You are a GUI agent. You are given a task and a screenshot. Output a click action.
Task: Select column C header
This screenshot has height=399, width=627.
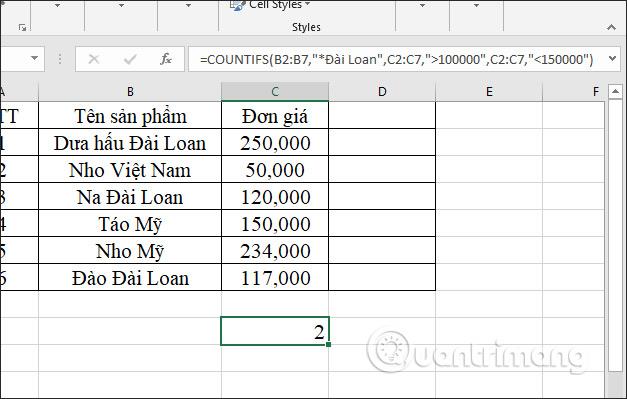[x=275, y=92]
